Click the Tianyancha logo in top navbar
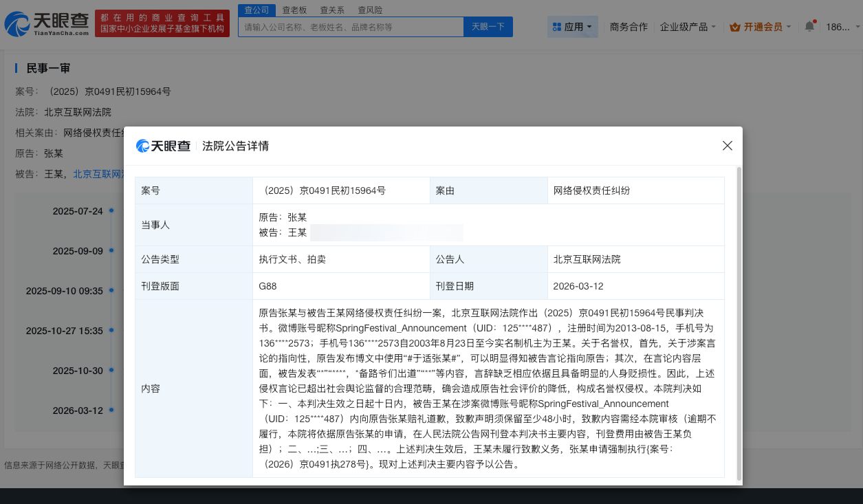Viewport: 863px width, 504px height. [45, 23]
